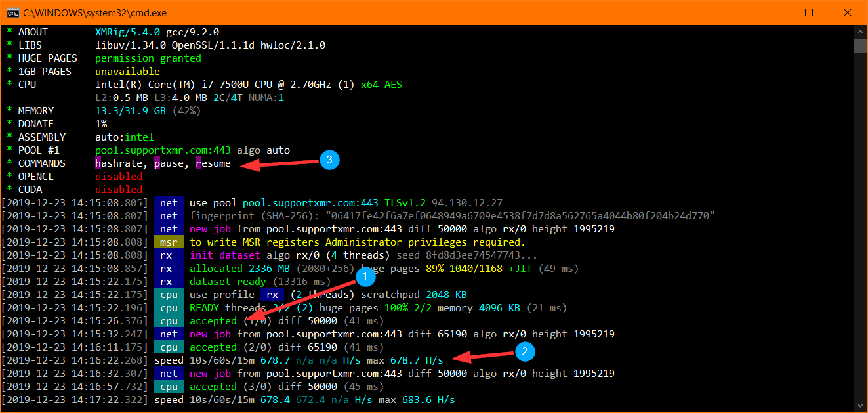Viewport: 868px width, 413px height.
Task: Click the COMMANDS label
Action: [x=42, y=163]
